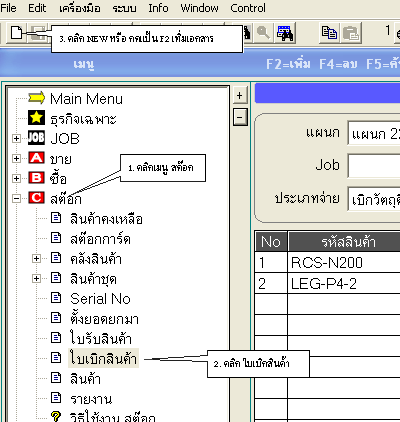
Task: Expand the คลังสินค้า sub-node
Action: click(36, 258)
